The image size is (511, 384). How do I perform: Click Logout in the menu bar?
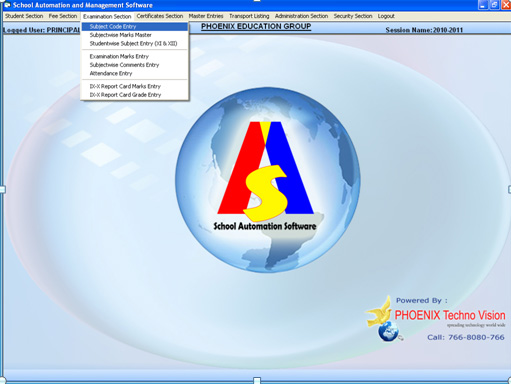tap(386, 16)
